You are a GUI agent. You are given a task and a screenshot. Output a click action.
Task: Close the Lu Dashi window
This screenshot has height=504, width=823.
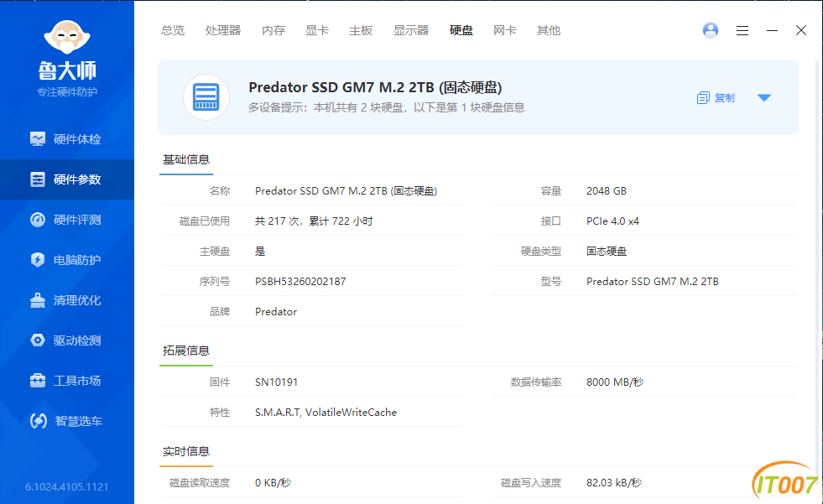tap(801, 30)
